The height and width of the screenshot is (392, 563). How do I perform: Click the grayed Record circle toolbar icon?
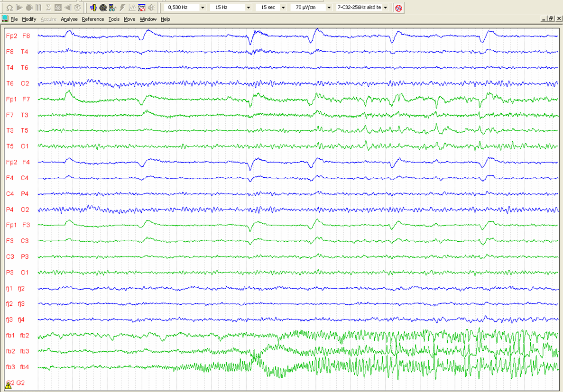29,8
